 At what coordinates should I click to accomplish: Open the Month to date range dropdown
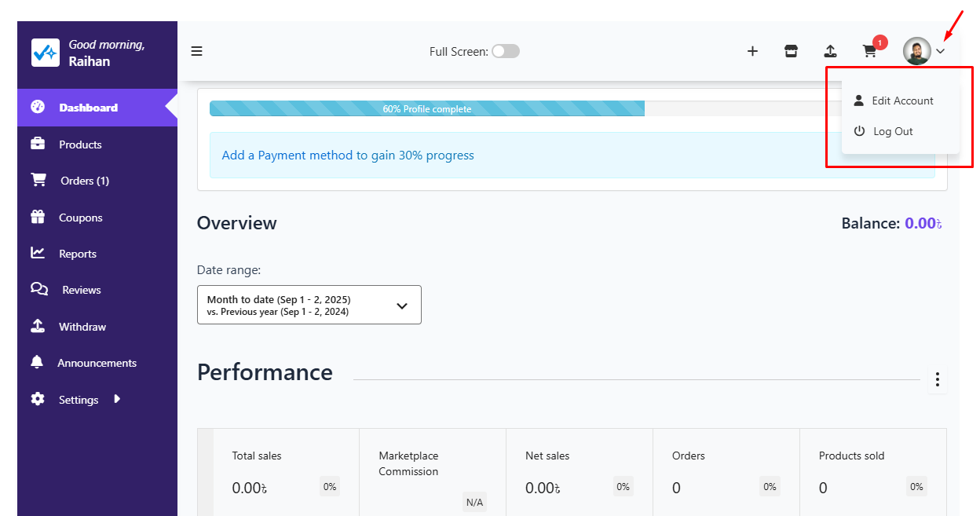point(309,305)
